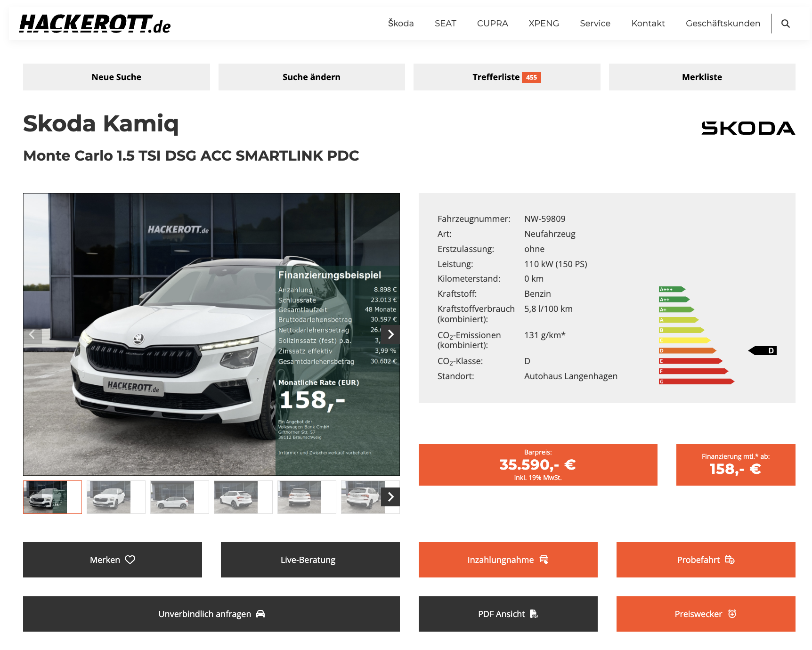The height and width of the screenshot is (650, 812).
Task: Click Unverbindlich anfragen button
Action: pos(211,614)
